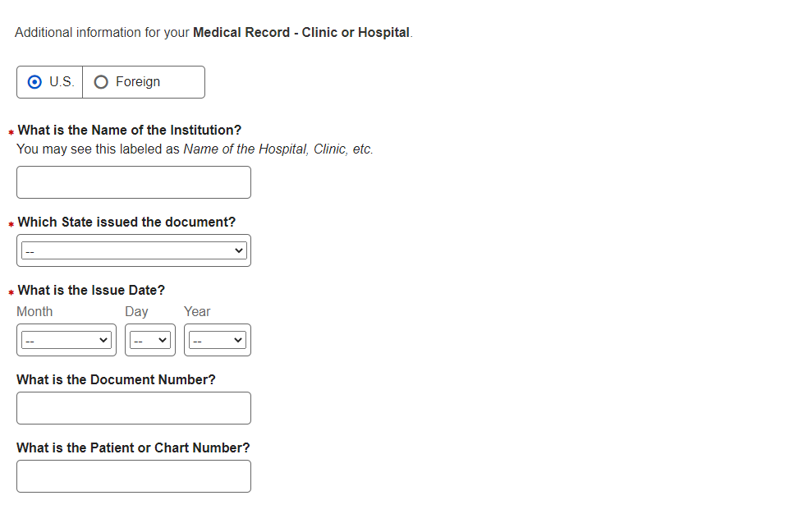Choose the Foreign radio option
This screenshot has width=812, height=514.
tap(101, 82)
